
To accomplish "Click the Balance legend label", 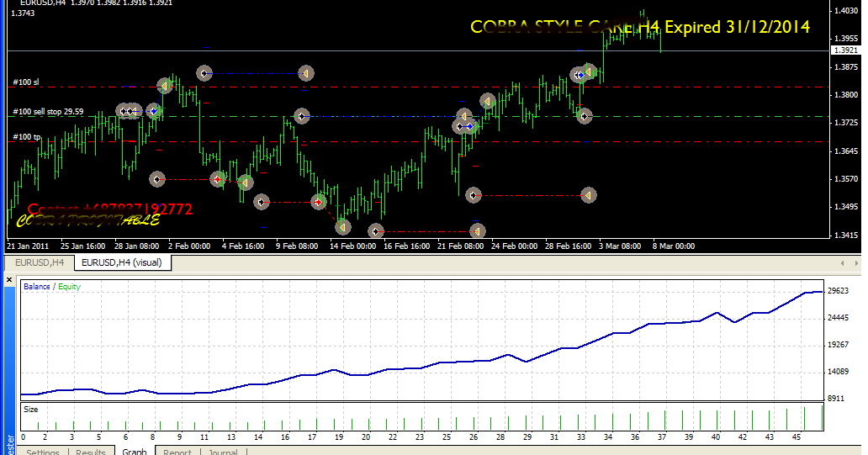I will coord(36,286).
